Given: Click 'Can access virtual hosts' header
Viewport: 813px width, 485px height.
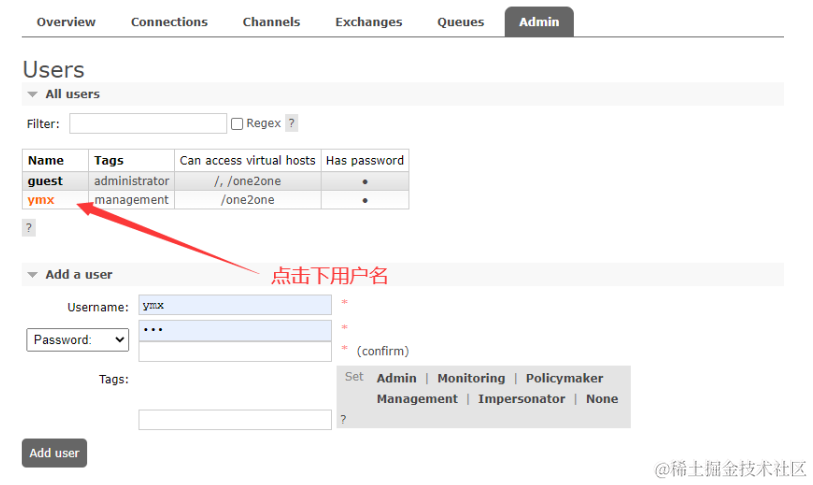Looking at the screenshot, I should 247,161.
